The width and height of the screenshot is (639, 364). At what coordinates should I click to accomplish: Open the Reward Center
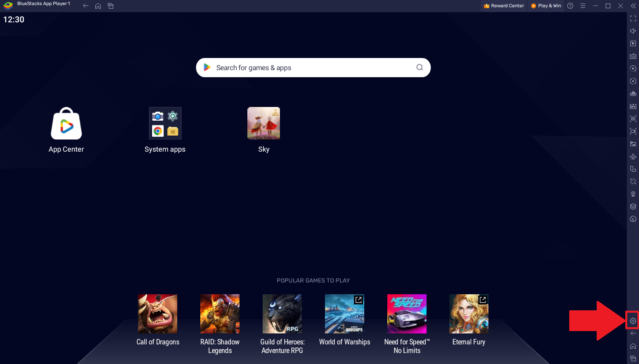click(x=504, y=6)
